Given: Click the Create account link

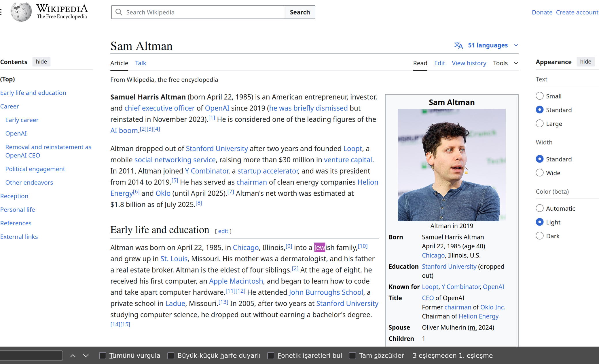Looking at the screenshot, I should pyautogui.click(x=577, y=12).
